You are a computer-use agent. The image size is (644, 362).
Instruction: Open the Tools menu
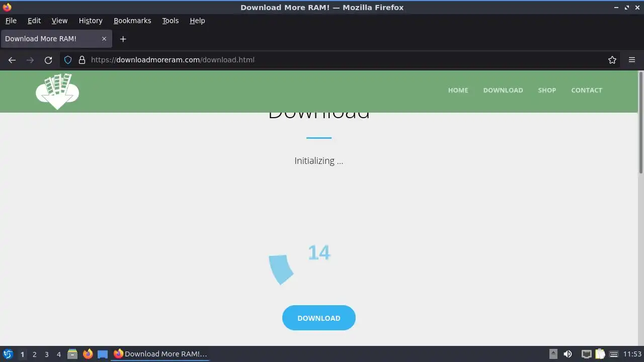pyautogui.click(x=171, y=21)
